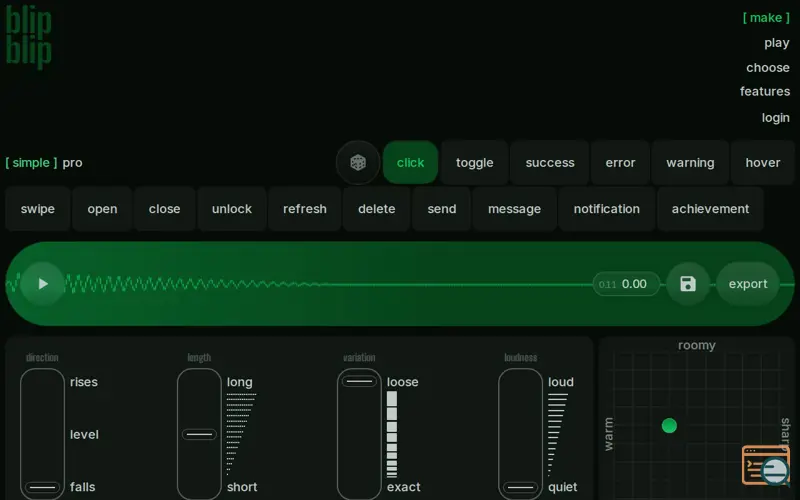Image resolution: width=800 pixels, height=500 pixels.
Task: Open the choose menu item
Action: coord(767,67)
